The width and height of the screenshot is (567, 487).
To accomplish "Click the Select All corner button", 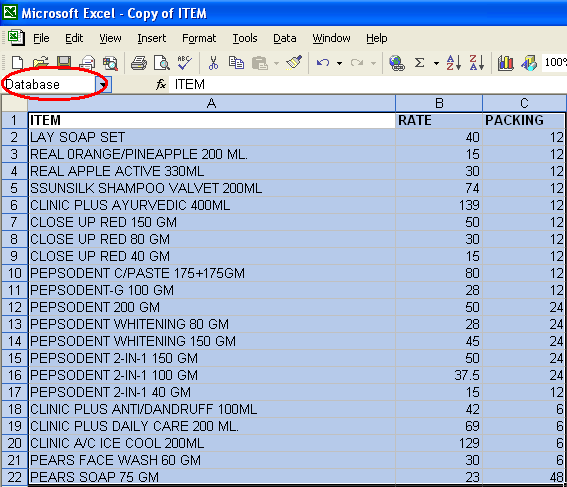I will tap(14, 103).
